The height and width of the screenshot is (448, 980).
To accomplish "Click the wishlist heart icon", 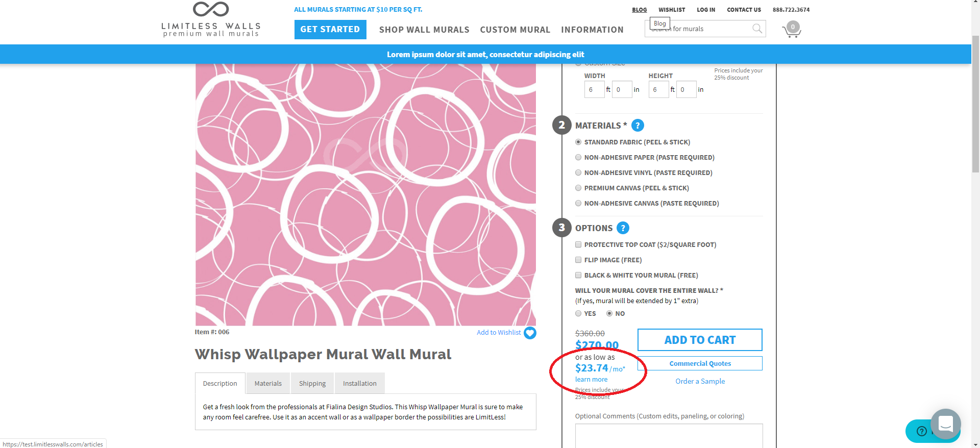I will (530, 333).
